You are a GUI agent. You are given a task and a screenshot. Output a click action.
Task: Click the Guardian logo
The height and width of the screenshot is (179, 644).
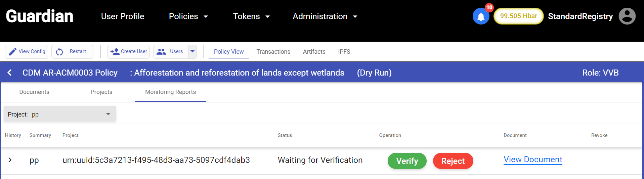coord(40,16)
